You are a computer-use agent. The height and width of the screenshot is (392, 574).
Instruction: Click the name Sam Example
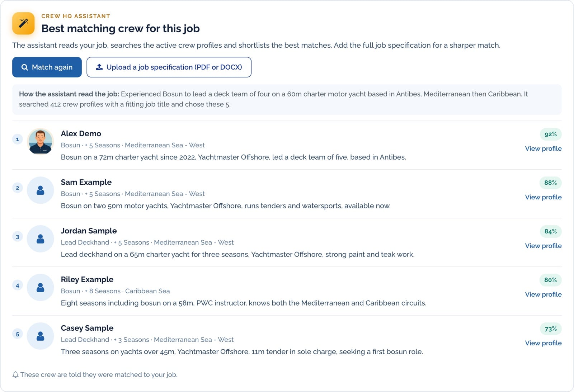86,182
